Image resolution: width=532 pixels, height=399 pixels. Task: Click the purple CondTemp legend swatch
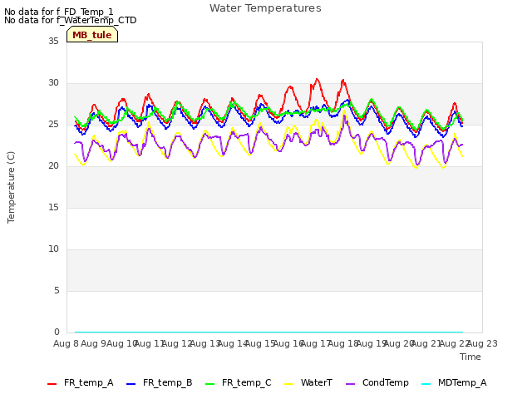pyautogui.click(x=350, y=384)
